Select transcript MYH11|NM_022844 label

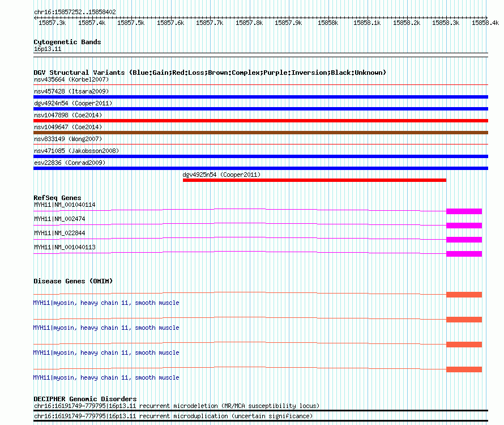(59, 233)
